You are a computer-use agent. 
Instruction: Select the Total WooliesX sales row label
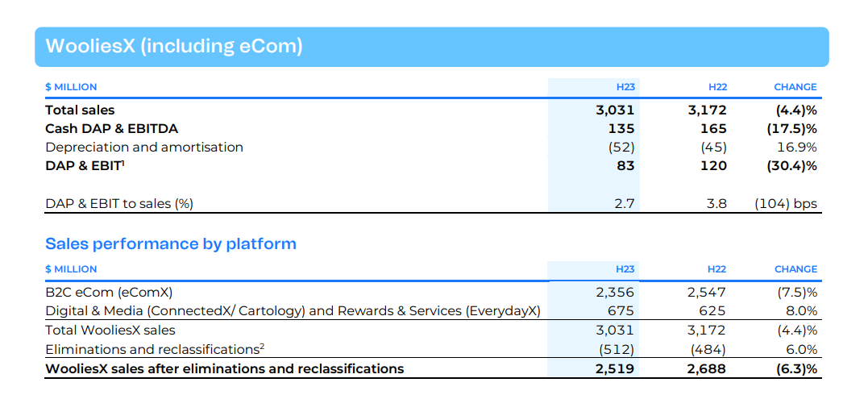coord(110,330)
